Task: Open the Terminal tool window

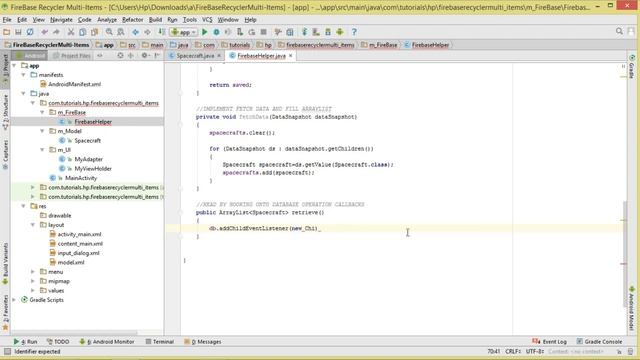Action: pyautogui.click(x=160, y=342)
